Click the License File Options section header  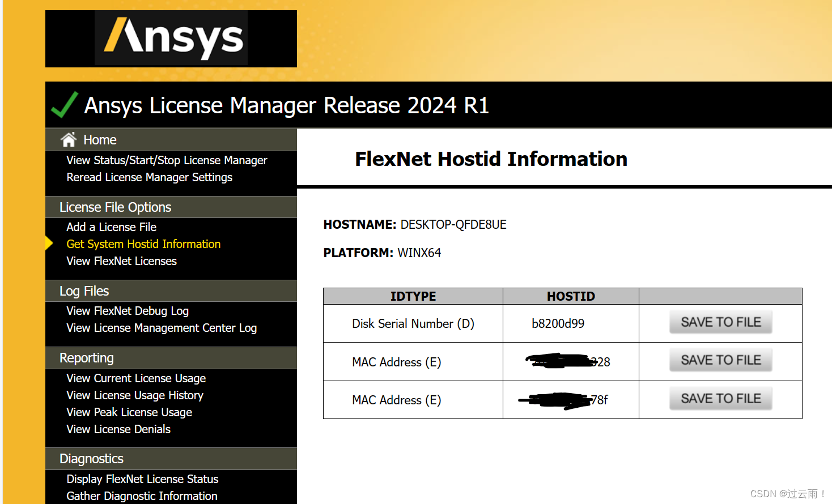coord(171,207)
